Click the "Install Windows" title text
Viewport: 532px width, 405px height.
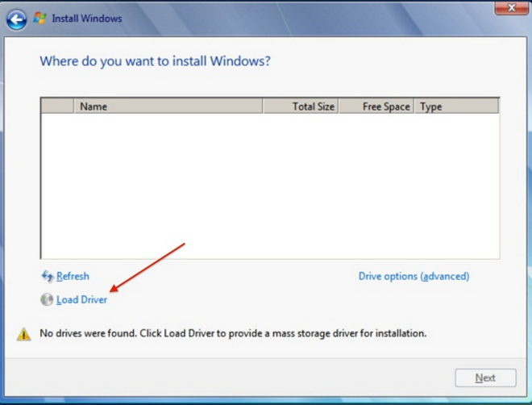pos(87,19)
